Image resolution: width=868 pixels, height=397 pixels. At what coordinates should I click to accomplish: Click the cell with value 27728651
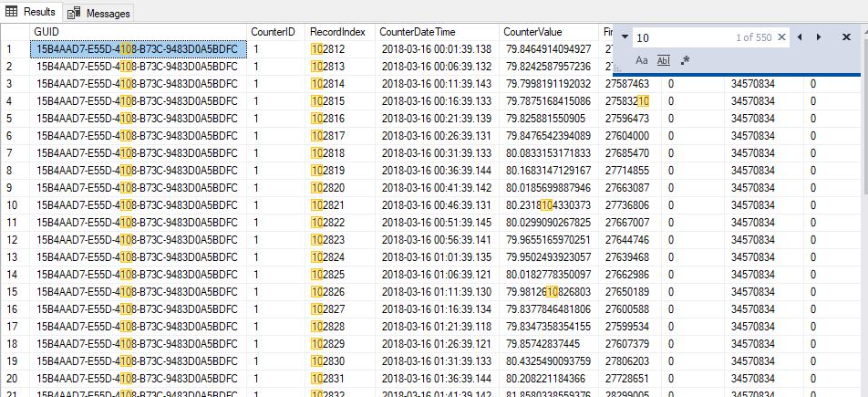[630, 378]
